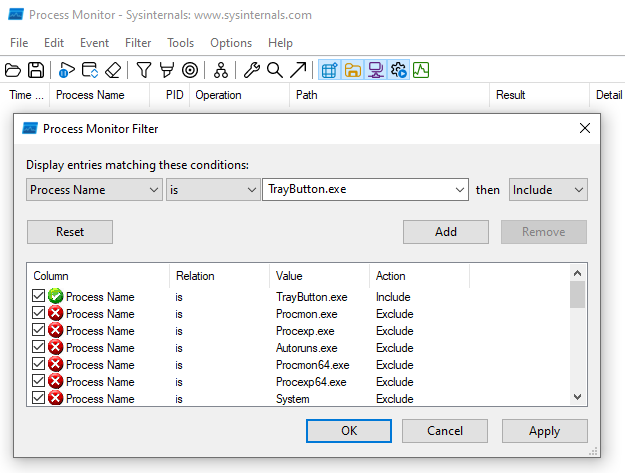Click the Clear display eraser icon

click(x=113, y=70)
